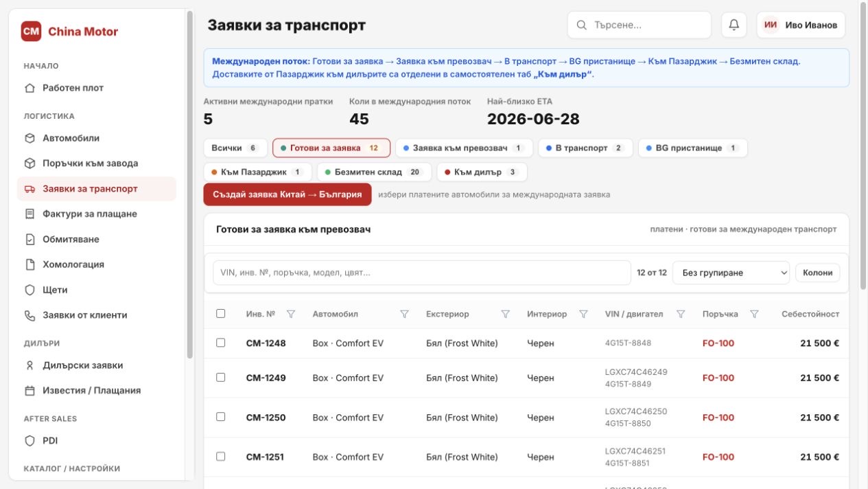
Task: Select the BG пристанище tab
Action: 692,148
